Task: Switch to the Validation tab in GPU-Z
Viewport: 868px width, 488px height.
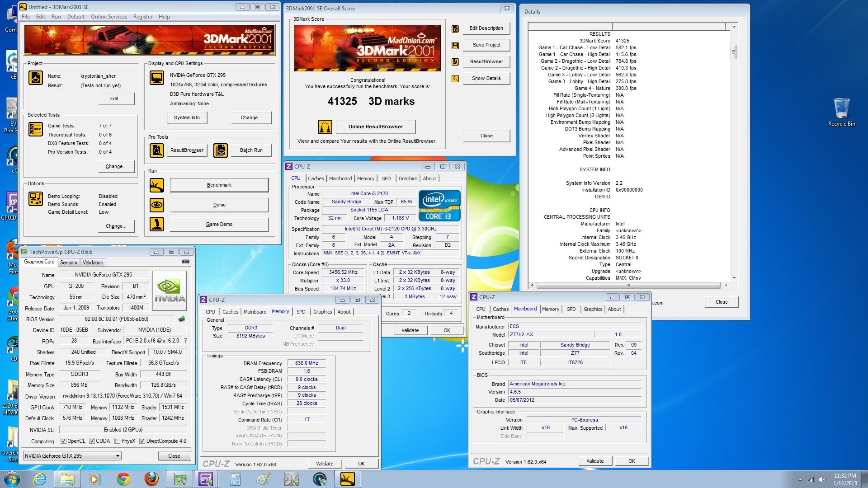Action: (x=93, y=263)
